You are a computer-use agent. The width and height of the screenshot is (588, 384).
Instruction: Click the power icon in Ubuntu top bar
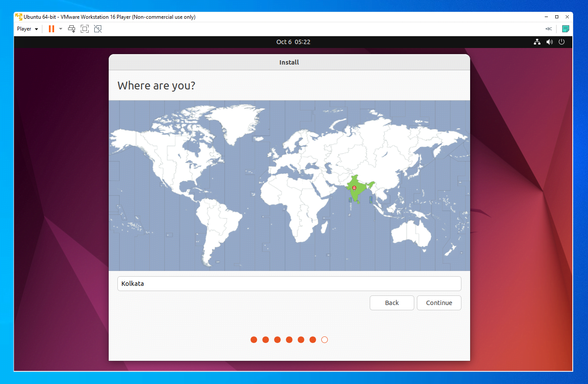point(561,42)
